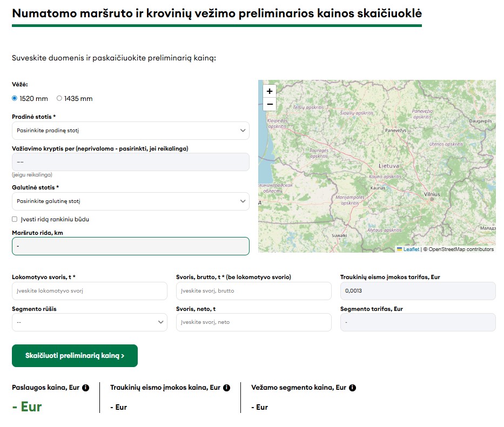Click the Marijampolės apskritis map label

coord(350,200)
